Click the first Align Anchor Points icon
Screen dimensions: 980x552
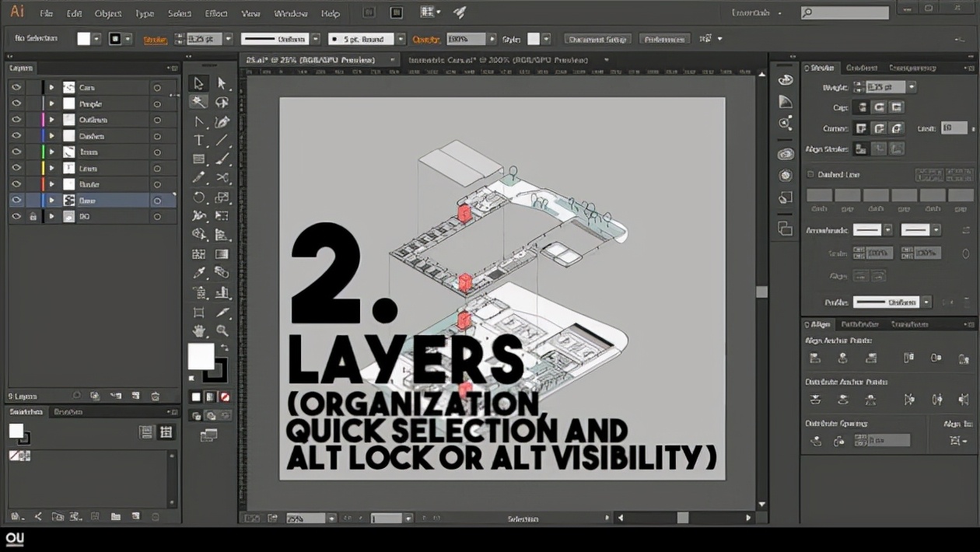815,358
